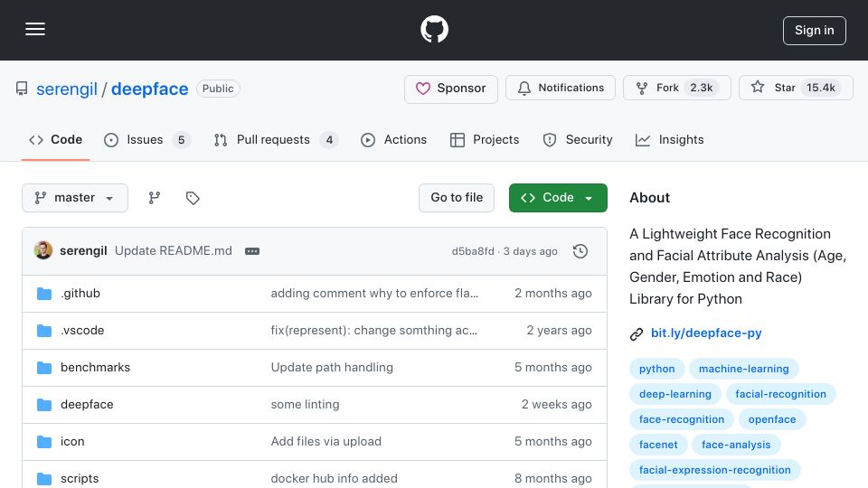View the 2.3k fork count
This screenshot has width=868, height=488.
click(701, 88)
